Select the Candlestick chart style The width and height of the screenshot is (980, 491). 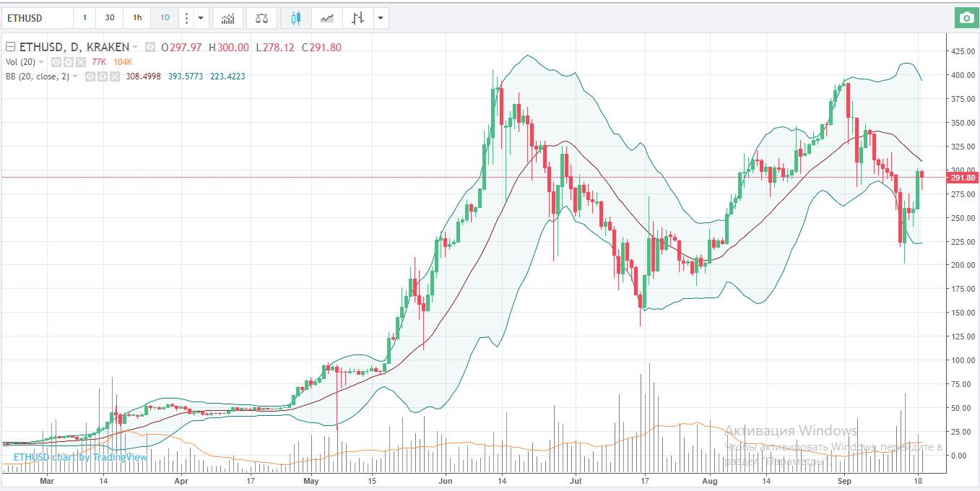tap(295, 17)
